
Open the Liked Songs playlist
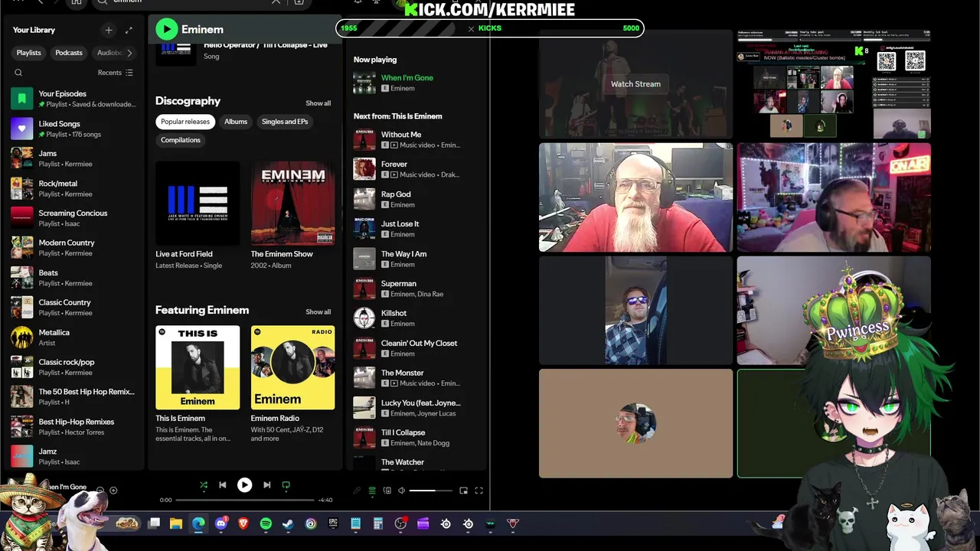pos(74,129)
